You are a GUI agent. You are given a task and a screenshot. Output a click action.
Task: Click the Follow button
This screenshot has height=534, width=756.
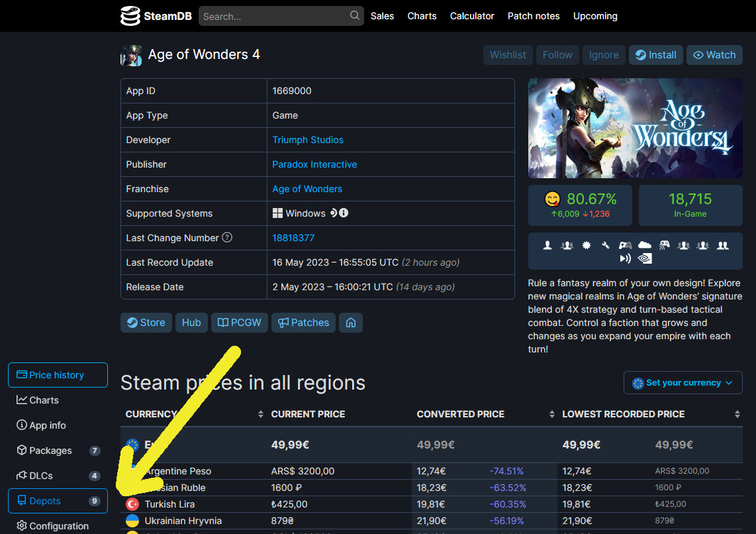pyautogui.click(x=557, y=55)
